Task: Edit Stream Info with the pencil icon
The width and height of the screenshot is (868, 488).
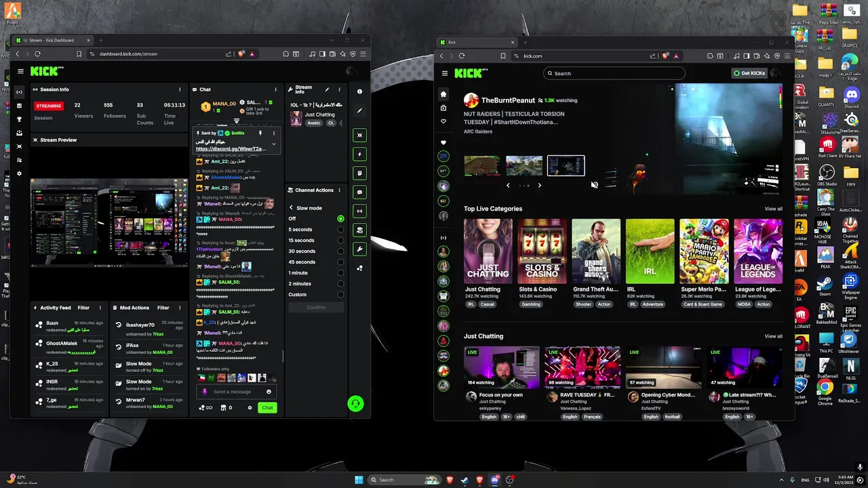Action: [x=327, y=89]
